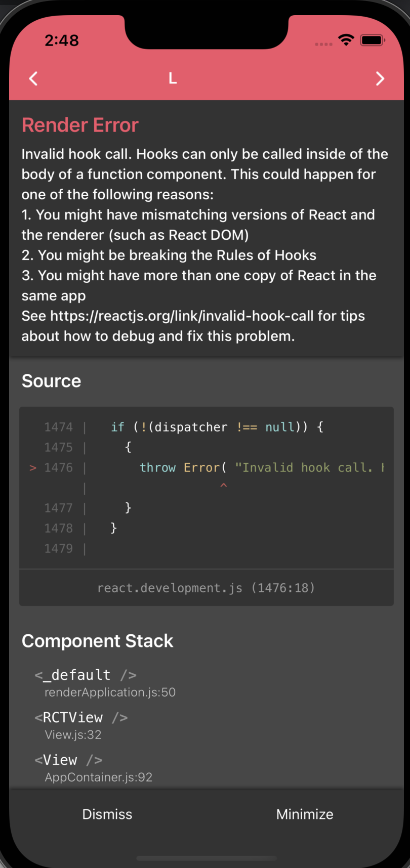The height and width of the screenshot is (868, 410).
Task: Tap the clock showing 2:48
Action: tap(62, 40)
